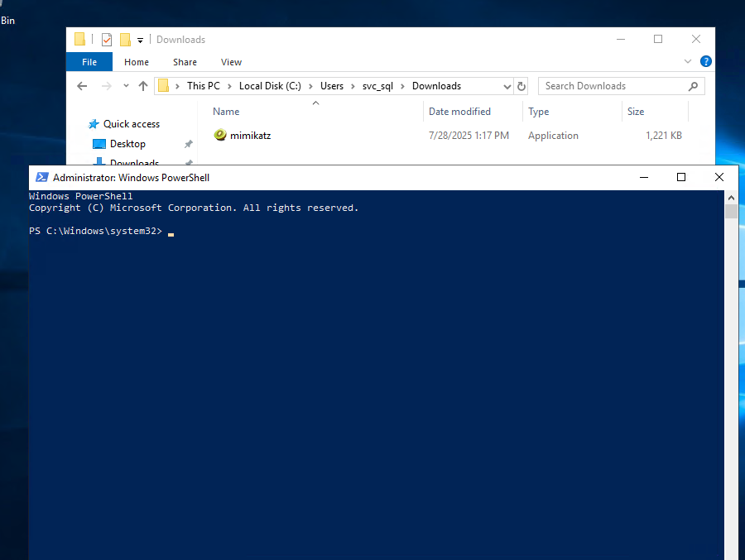The height and width of the screenshot is (560, 745).
Task: Click the PowerShell scrollbar up arrow
Action: 731,197
